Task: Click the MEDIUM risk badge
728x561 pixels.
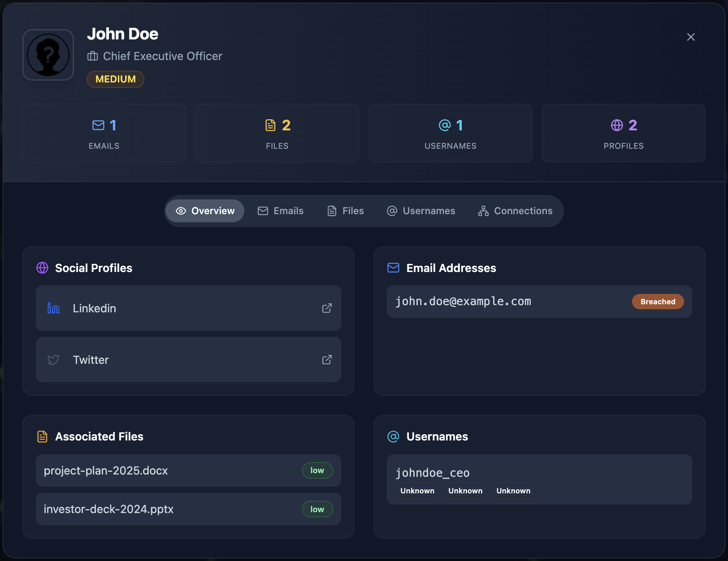Action: click(x=115, y=79)
